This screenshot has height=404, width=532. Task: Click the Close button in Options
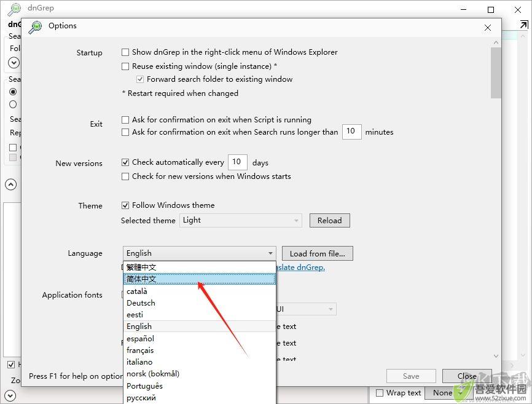[467, 376]
